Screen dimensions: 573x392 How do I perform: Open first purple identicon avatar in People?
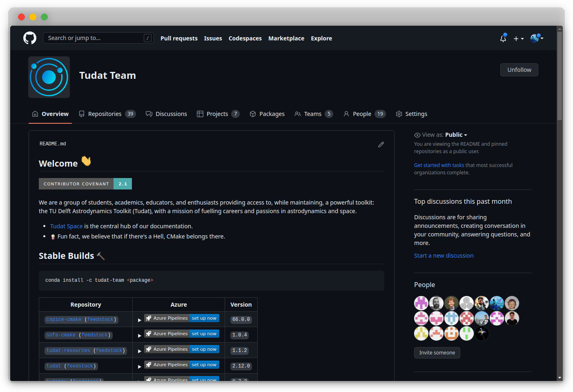click(421, 303)
